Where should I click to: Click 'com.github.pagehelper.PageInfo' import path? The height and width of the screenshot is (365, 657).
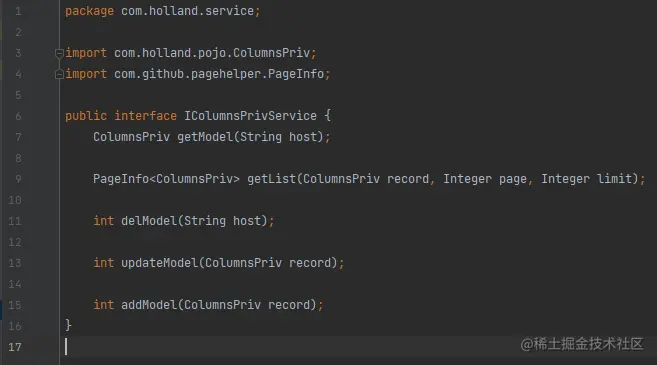(x=219, y=74)
